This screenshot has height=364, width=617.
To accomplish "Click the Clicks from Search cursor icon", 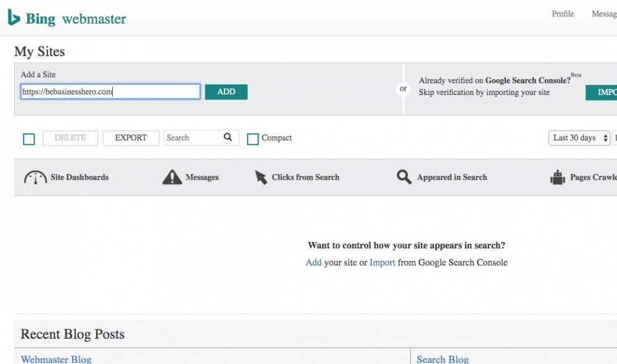I will point(260,178).
